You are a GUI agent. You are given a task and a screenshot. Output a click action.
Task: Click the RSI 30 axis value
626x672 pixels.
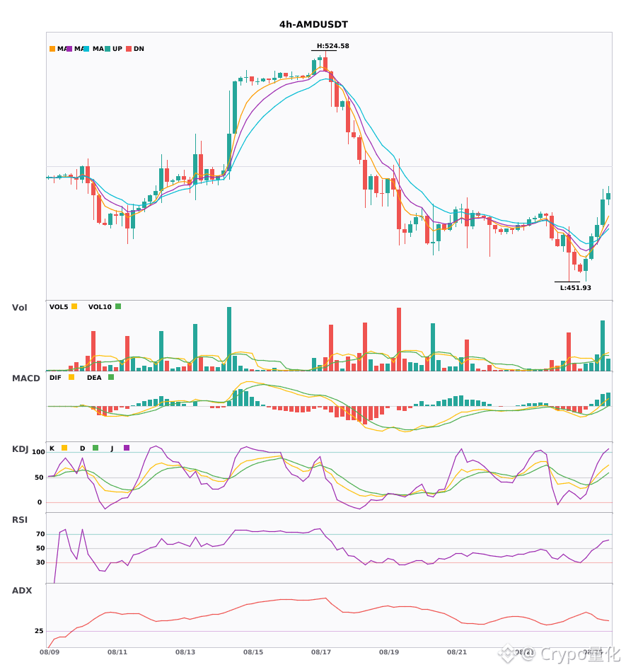(x=40, y=562)
